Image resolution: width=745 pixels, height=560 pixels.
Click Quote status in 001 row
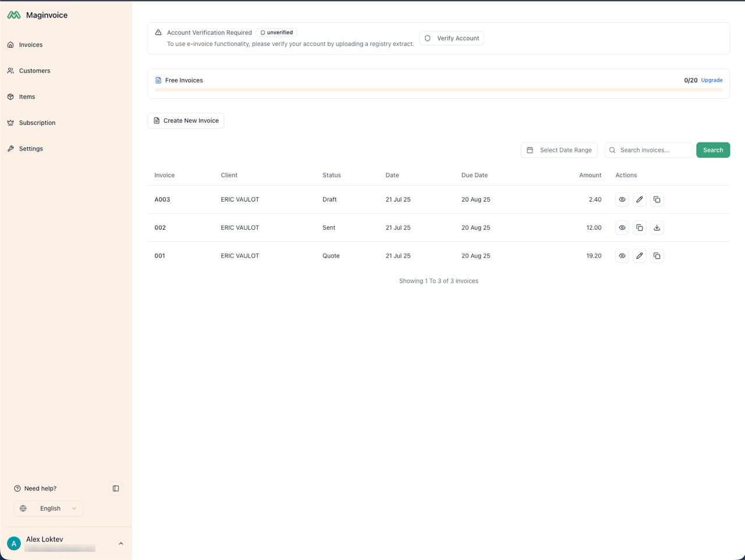pos(331,256)
